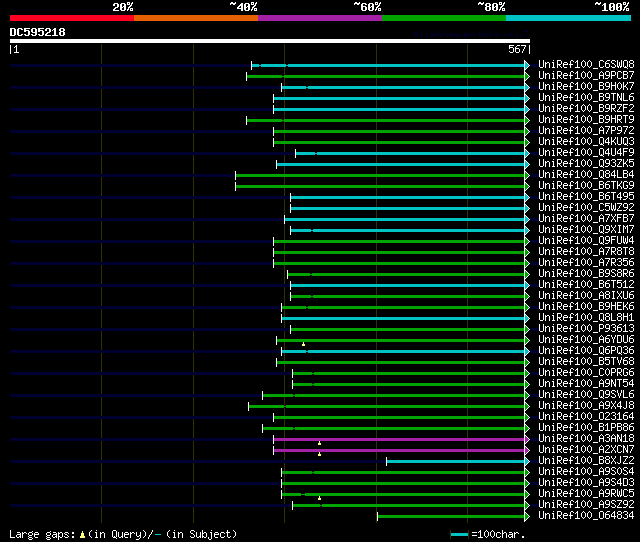Open the UniRef100_Q84LB4 hit
Viewport: 640px width, 542px height.
[586, 174]
